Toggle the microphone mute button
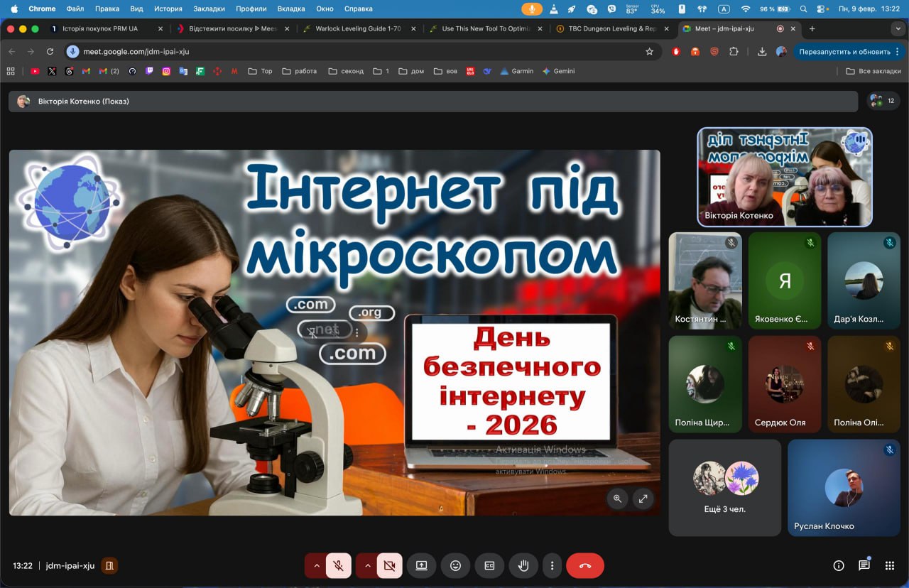The image size is (909, 588). (x=339, y=566)
